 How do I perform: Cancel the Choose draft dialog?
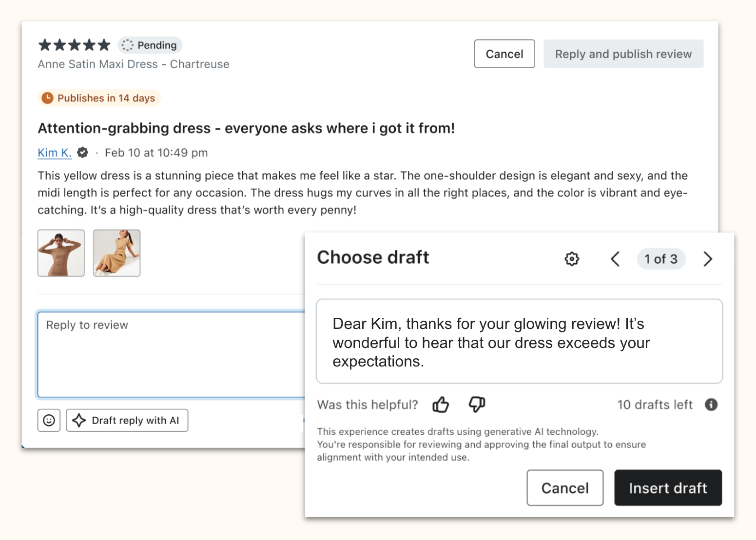tap(564, 487)
